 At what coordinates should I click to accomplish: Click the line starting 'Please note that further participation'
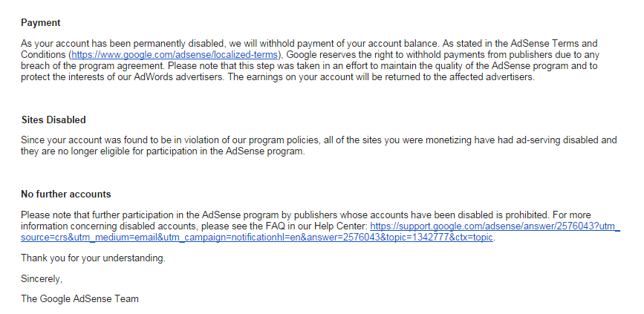(x=306, y=215)
